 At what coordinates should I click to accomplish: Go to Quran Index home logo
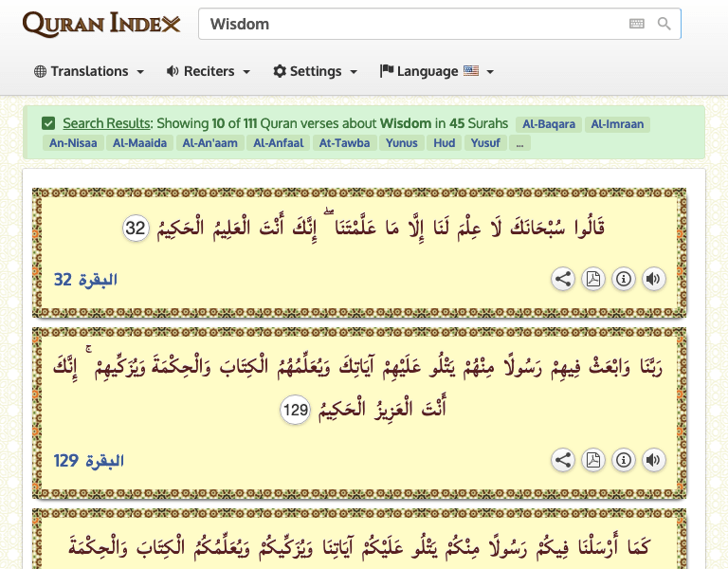[101, 24]
